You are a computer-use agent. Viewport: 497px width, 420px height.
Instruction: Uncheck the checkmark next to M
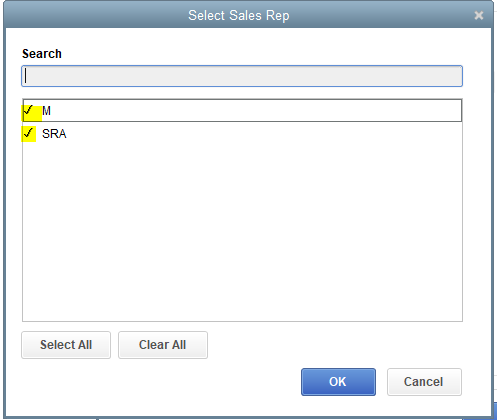tap(29, 110)
